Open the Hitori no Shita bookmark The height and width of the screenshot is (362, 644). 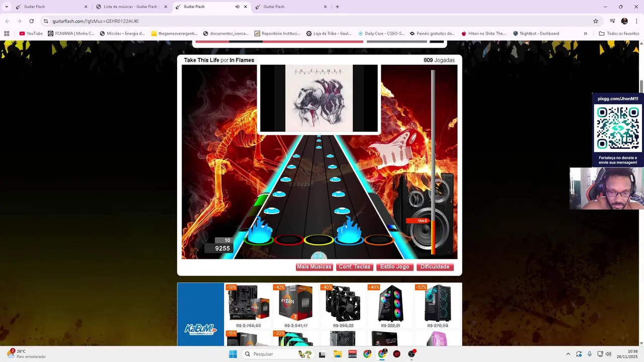(x=484, y=34)
